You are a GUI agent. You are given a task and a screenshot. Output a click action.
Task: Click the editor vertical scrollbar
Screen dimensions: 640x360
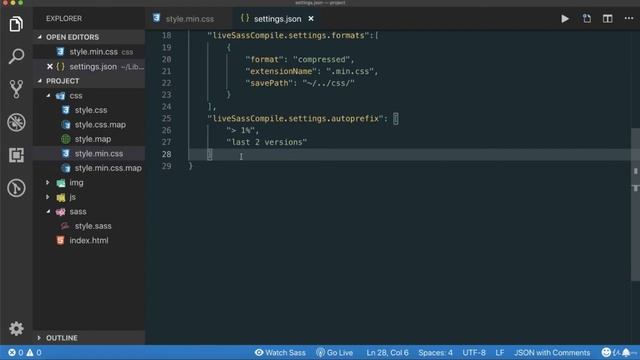tap(635, 204)
